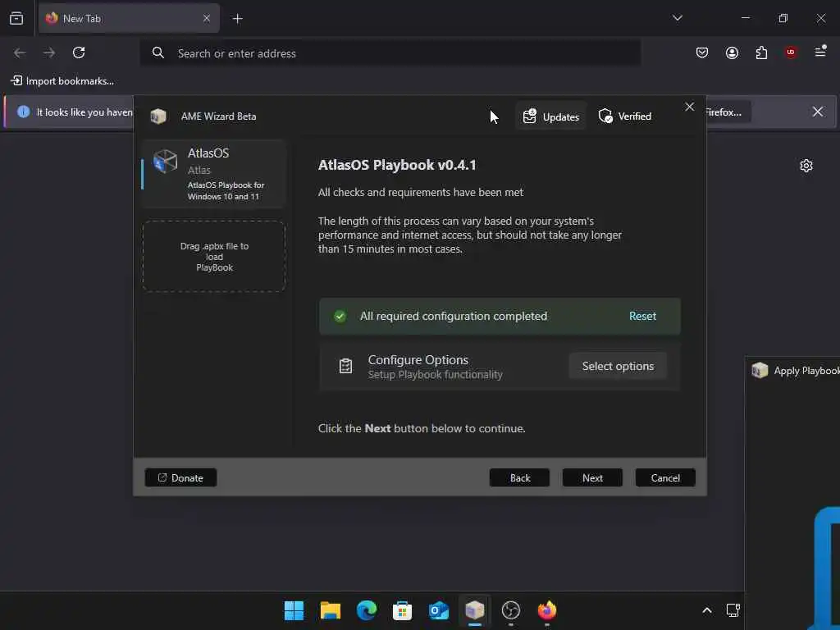The width and height of the screenshot is (840, 630).
Task: Click the green completed checkmark icon
Action: coord(340,316)
